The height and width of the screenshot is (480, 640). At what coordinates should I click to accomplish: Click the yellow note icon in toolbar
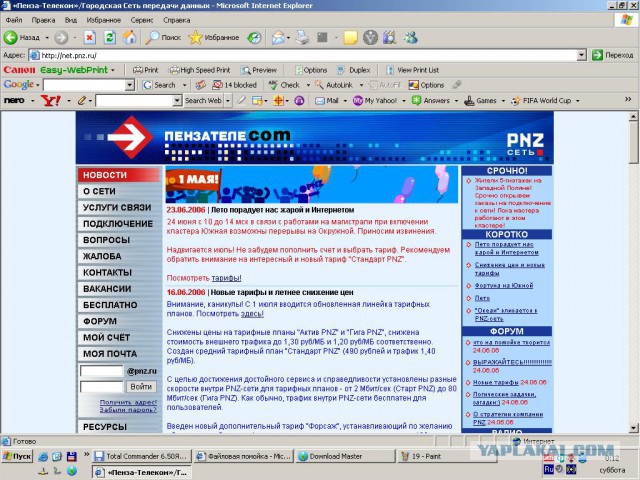click(351, 38)
